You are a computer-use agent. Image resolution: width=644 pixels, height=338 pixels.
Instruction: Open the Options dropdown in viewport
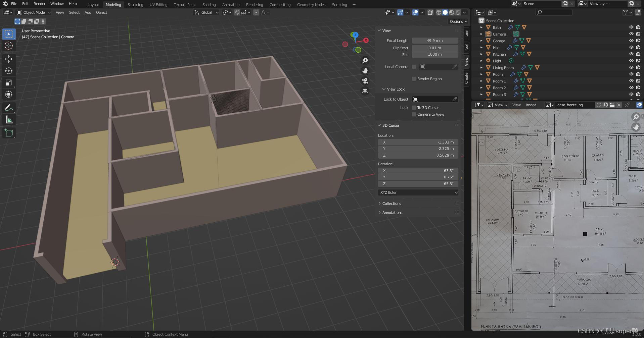pos(458,21)
